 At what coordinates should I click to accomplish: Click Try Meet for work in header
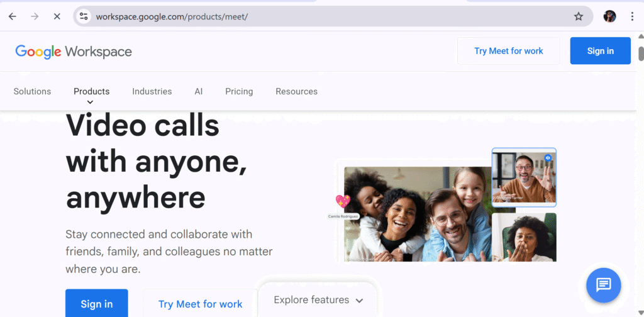point(508,51)
